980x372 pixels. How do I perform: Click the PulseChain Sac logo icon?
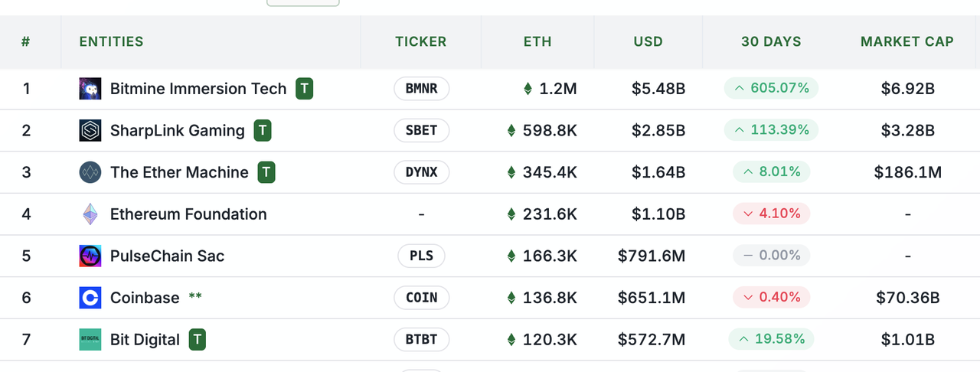point(90,256)
